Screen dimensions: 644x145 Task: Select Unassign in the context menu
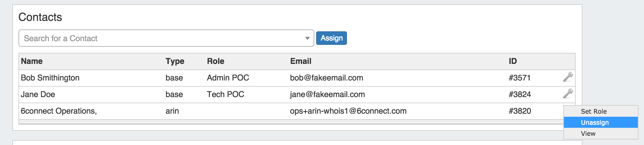pos(595,122)
